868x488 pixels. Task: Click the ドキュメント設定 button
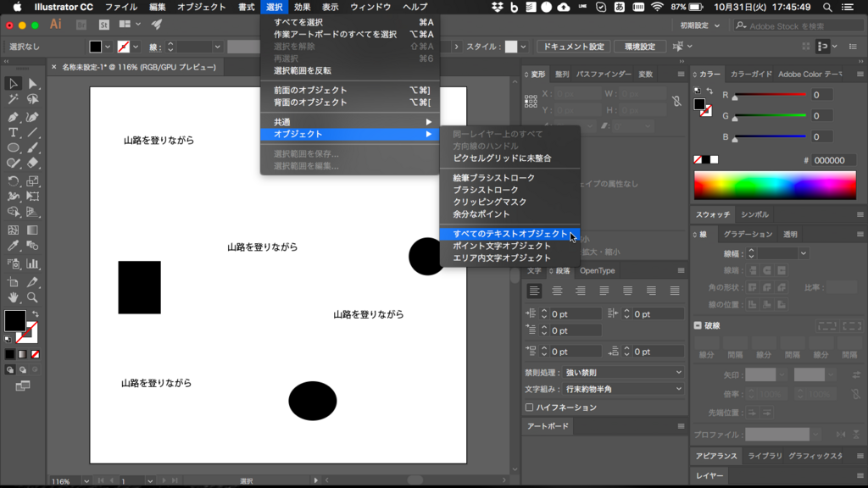click(573, 47)
